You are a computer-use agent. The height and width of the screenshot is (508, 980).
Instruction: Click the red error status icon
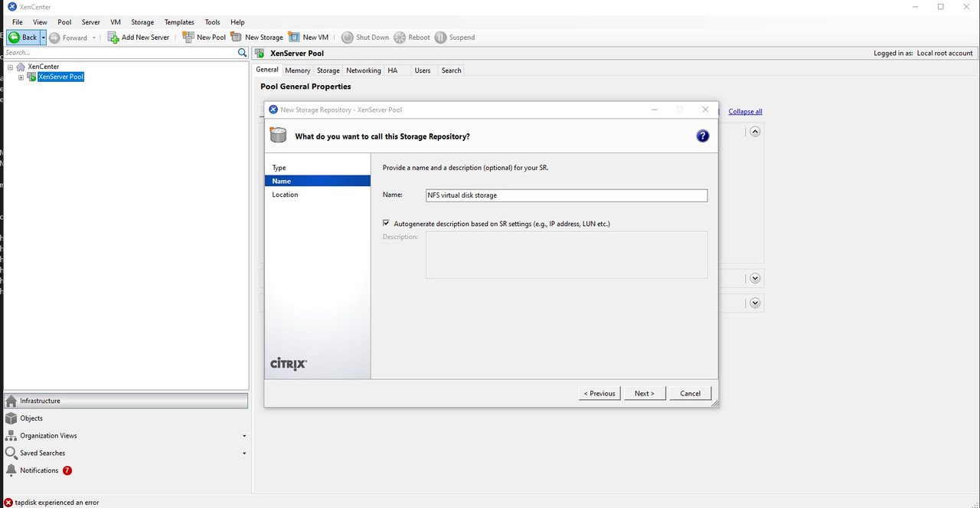8,503
